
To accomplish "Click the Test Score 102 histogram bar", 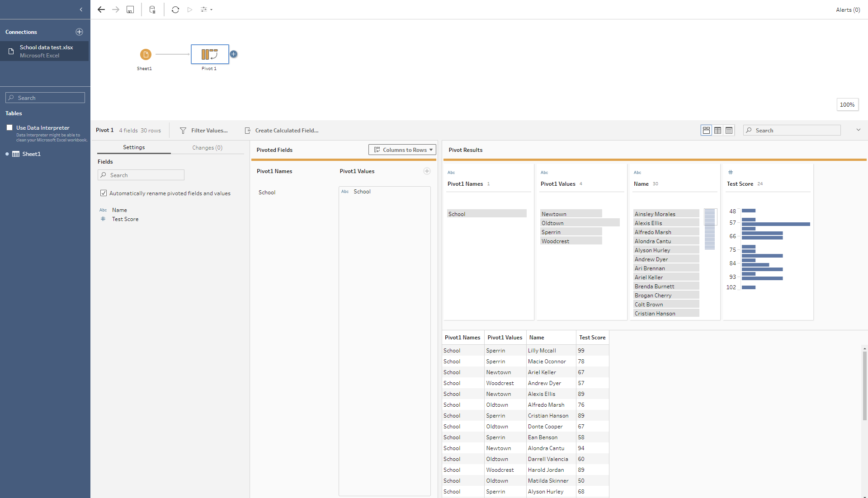I will 749,287.
